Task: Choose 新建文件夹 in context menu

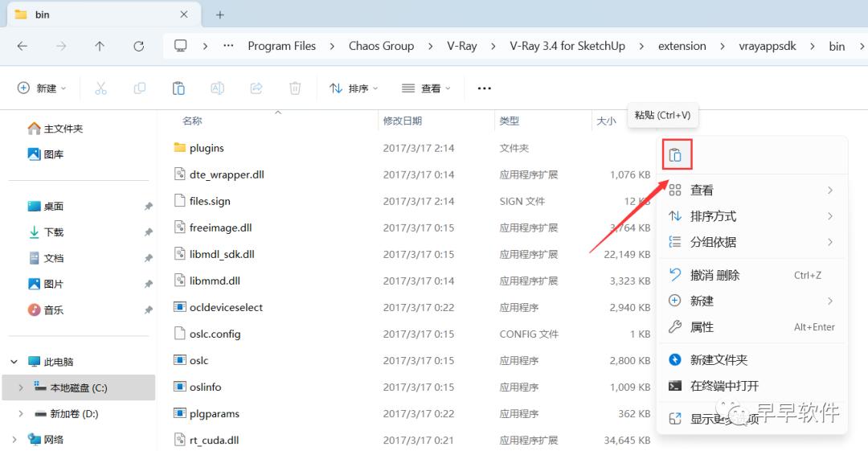Action: coord(751,359)
